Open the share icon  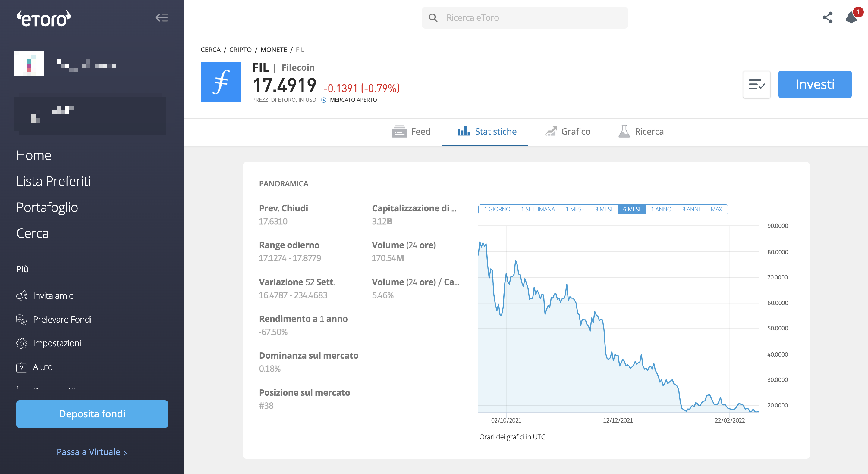pos(828,17)
